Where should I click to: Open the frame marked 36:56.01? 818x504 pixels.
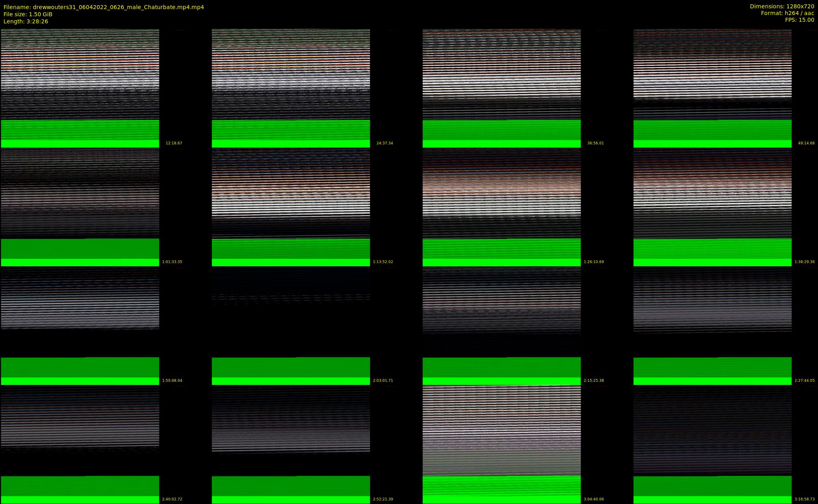click(502, 88)
